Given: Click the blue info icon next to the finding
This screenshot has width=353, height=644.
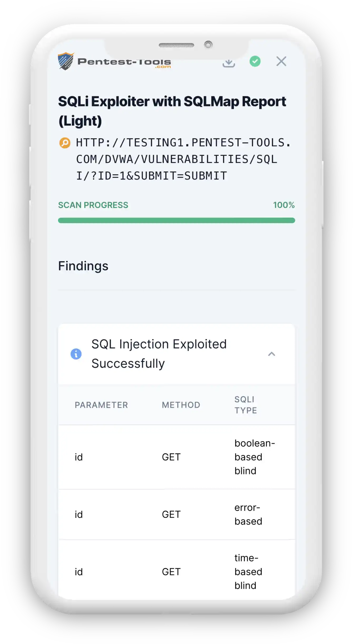Looking at the screenshot, I should pos(76,354).
